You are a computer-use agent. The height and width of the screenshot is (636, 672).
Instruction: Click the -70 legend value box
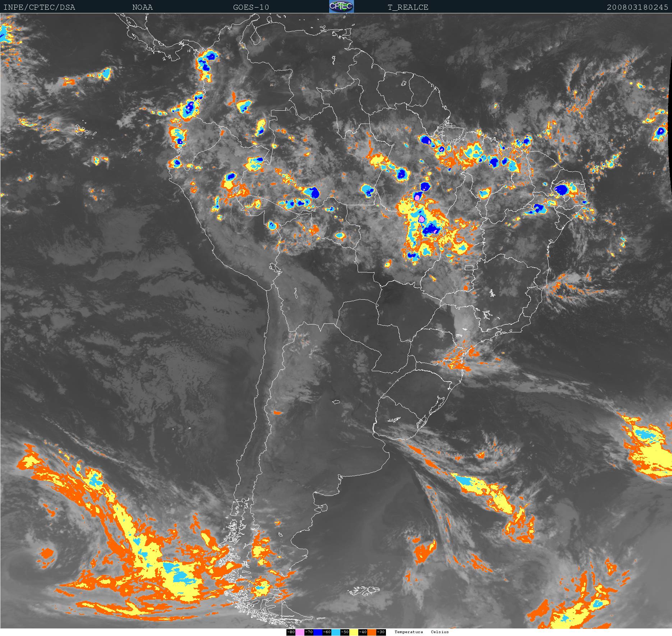pyautogui.click(x=309, y=632)
